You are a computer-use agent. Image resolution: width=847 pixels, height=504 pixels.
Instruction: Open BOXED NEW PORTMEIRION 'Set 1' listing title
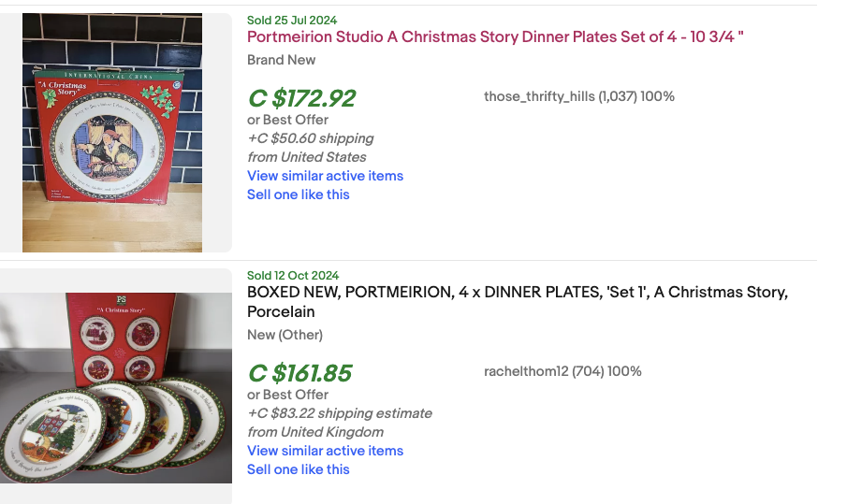point(517,293)
